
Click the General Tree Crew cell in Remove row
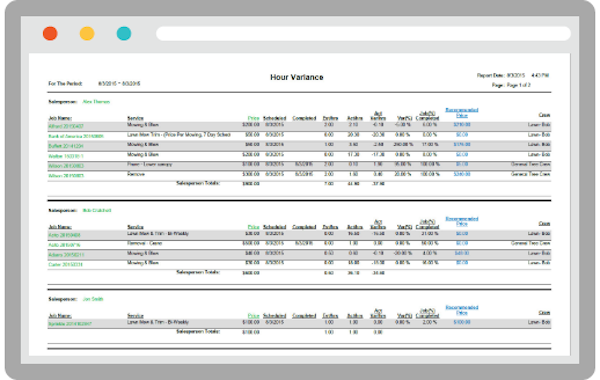click(530, 174)
